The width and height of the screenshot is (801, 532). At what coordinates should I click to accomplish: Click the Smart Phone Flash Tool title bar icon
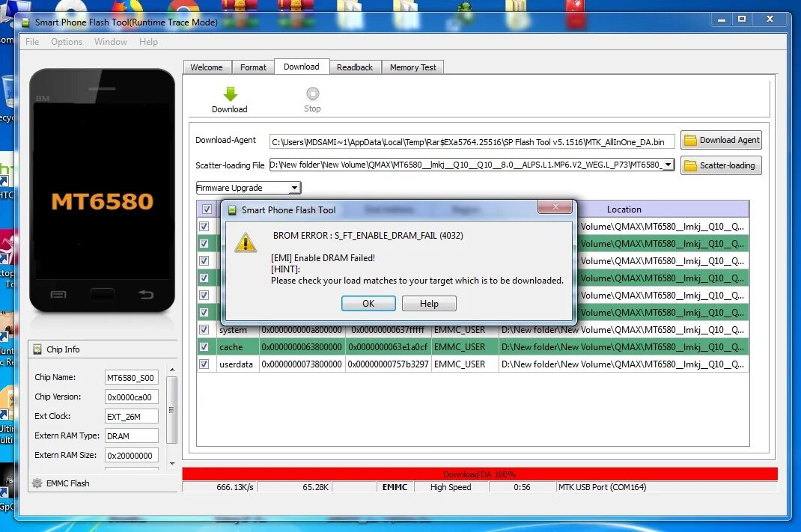25,22
